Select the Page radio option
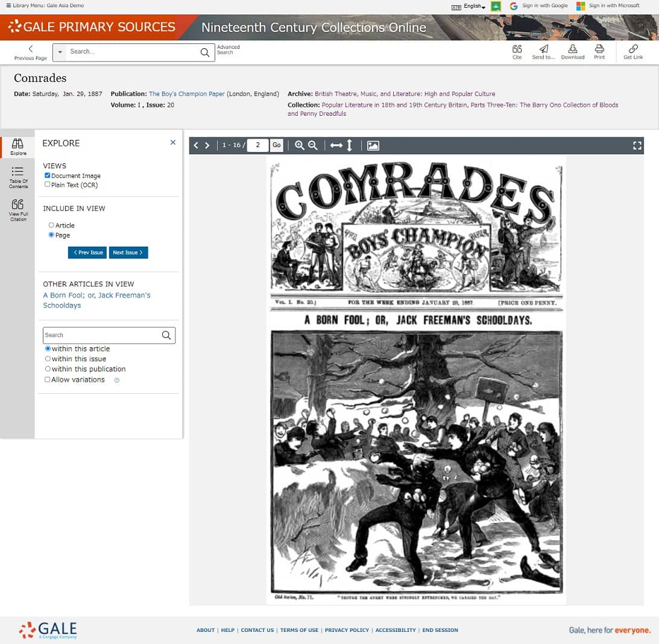Image resolution: width=659 pixels, height=644 pixels. point(51,235)
